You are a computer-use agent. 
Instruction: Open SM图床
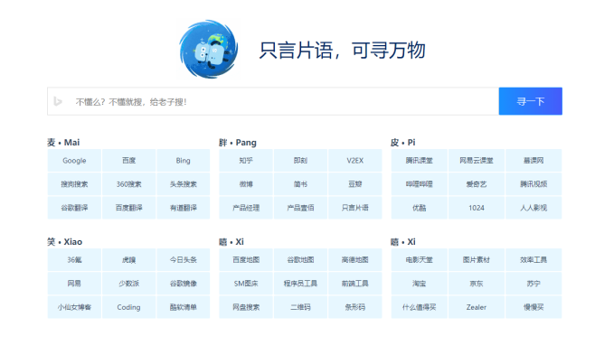point(246,284)
